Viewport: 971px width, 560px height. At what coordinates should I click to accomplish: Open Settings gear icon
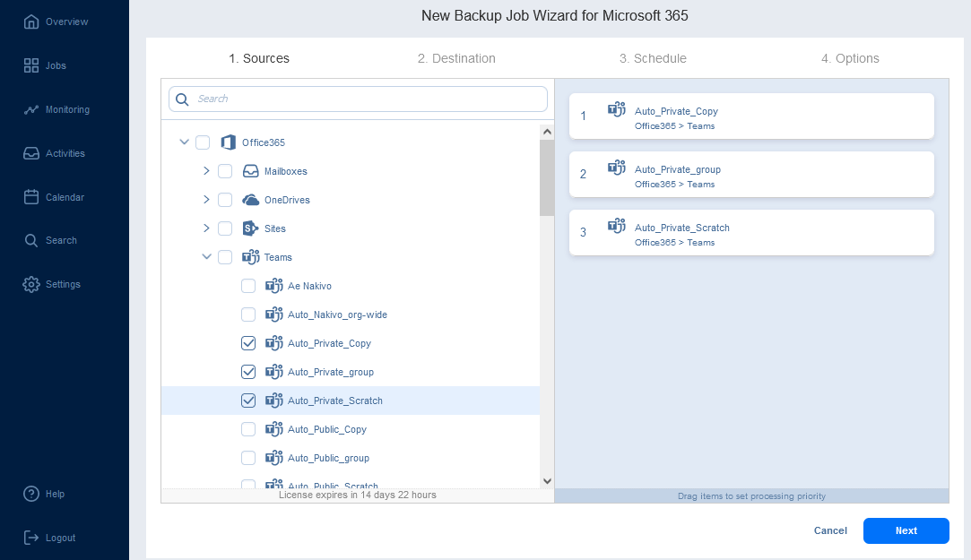pyautogui.click(x=31, y=284)
